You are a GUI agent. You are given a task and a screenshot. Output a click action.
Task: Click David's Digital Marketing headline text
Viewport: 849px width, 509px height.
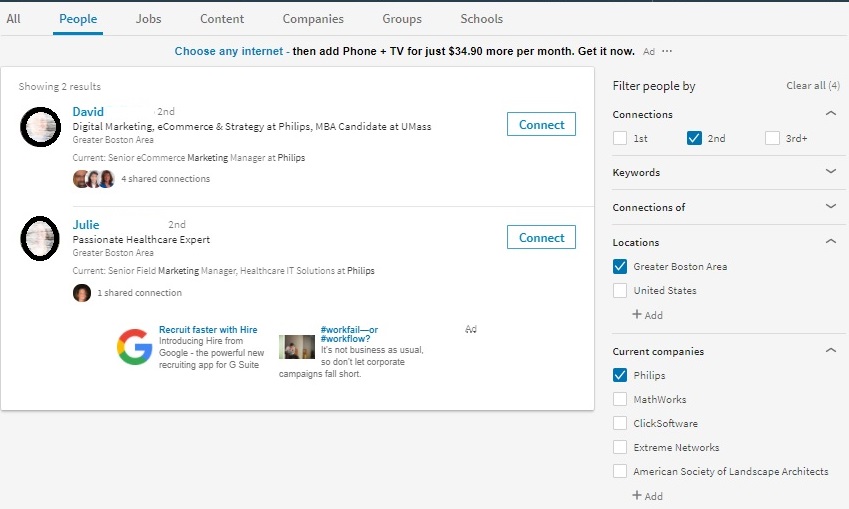252,127
